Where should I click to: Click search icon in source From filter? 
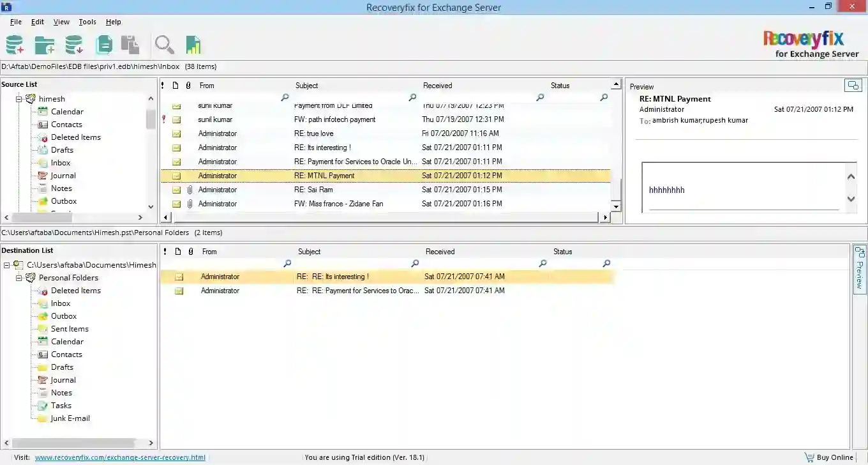[x=285, y=98]
